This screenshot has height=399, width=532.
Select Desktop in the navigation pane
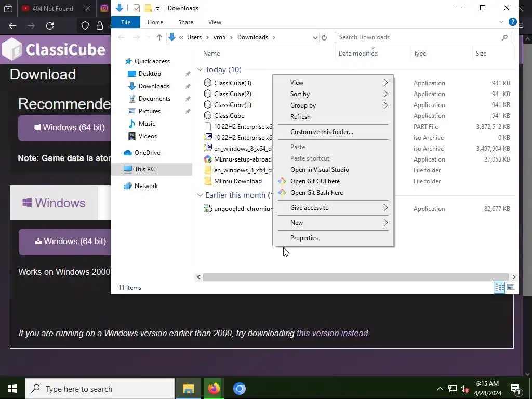pyautogui.click(x=150, y=74)
